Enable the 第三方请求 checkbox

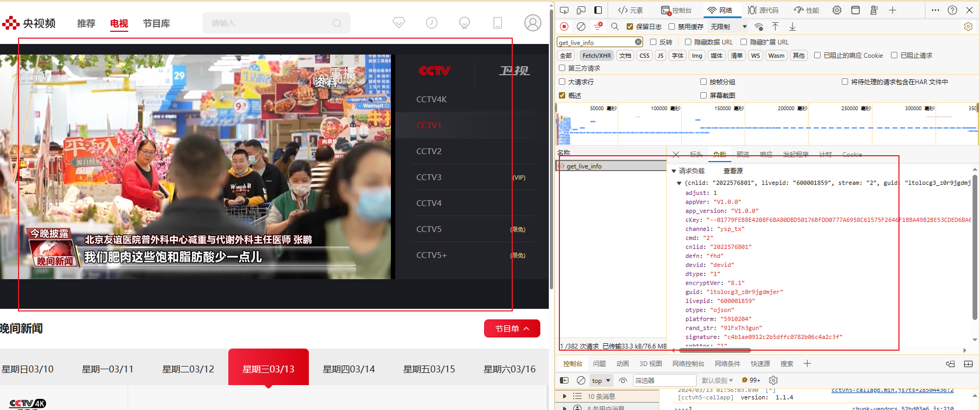[x=562, y=68]
